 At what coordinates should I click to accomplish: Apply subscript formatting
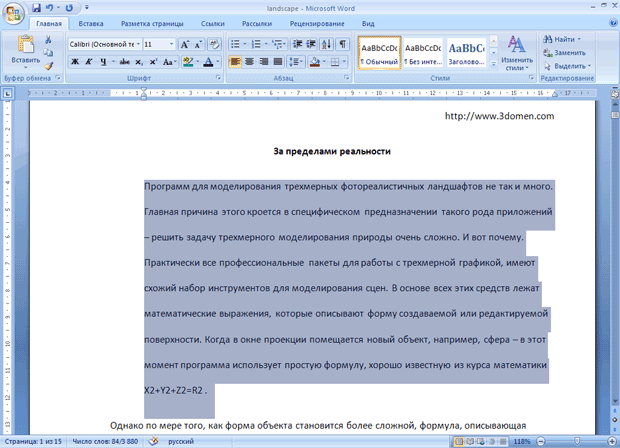point(139,62)
